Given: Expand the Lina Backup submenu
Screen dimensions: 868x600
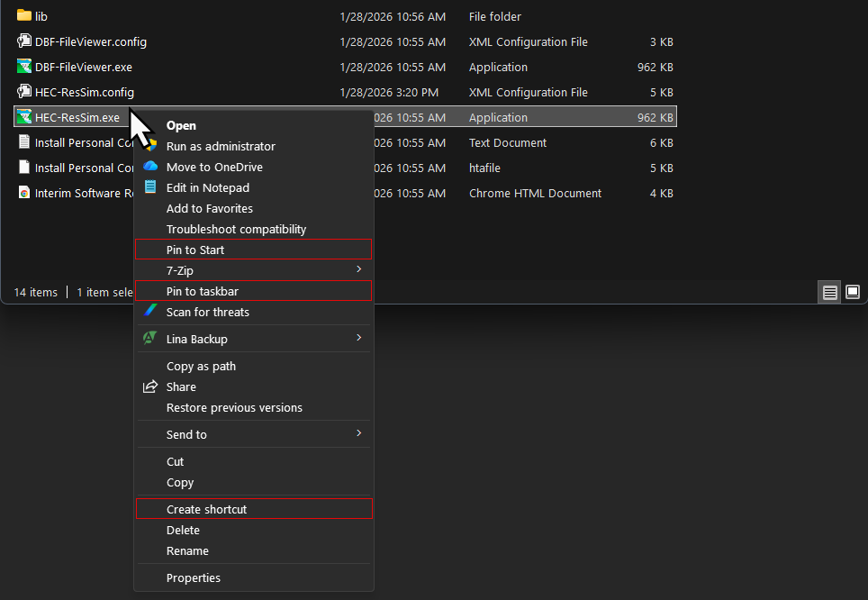Looking at the screenshot, I should [358, 338].
